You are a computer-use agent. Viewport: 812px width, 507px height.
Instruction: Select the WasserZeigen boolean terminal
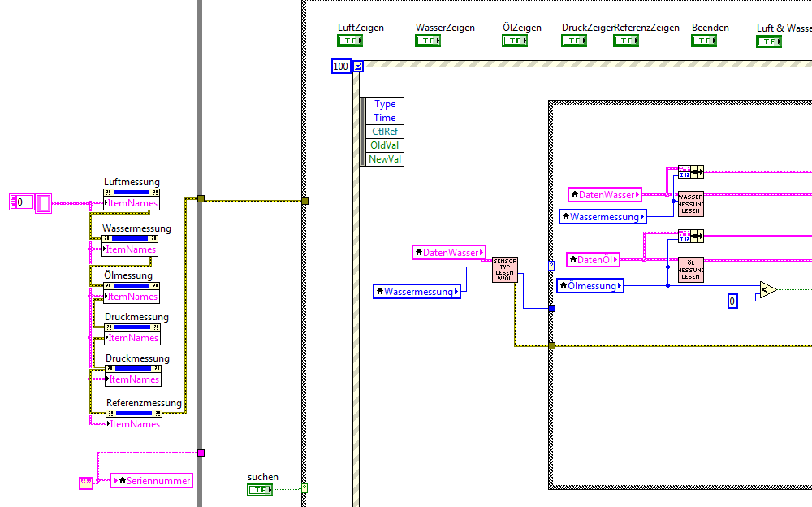428,41
